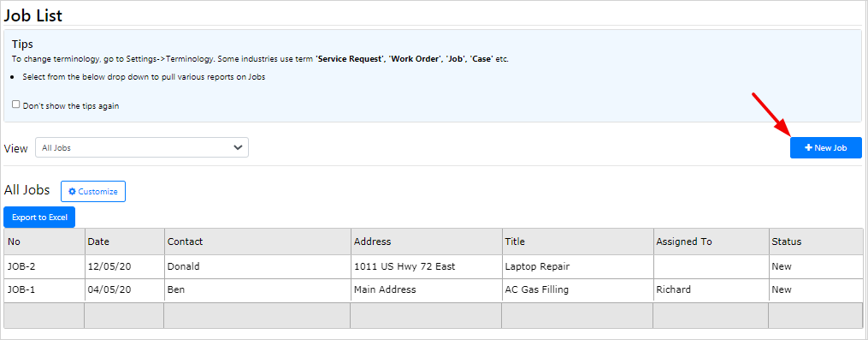Create a New Job
Viewport: 868px width, 340px height.
pos(825,148)
